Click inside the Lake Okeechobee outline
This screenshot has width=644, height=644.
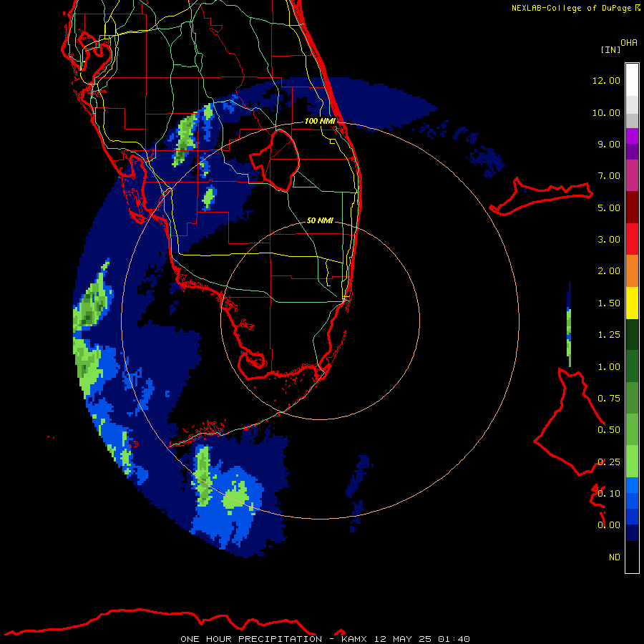click(x=278, y=160)
